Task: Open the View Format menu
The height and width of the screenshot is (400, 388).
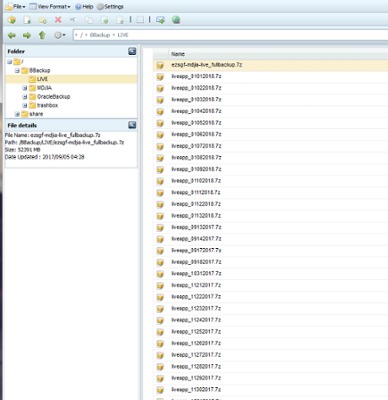Action: 50,7
